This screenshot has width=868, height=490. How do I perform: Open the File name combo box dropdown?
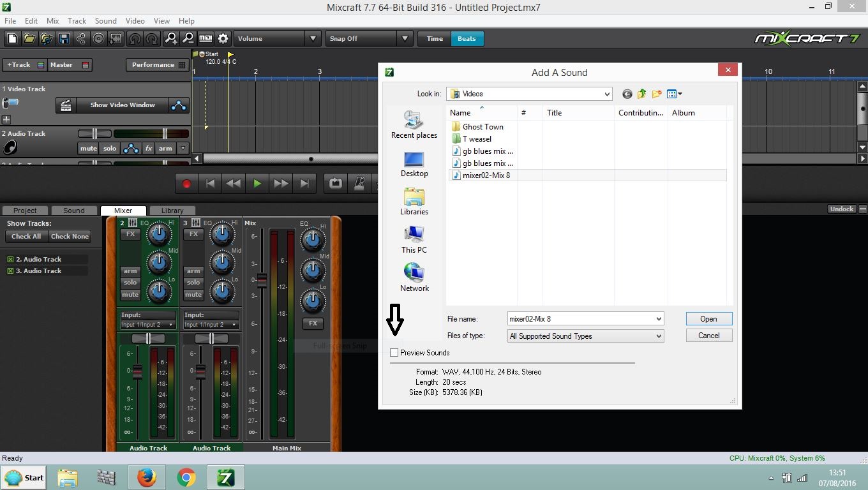(x=659, y=319)
